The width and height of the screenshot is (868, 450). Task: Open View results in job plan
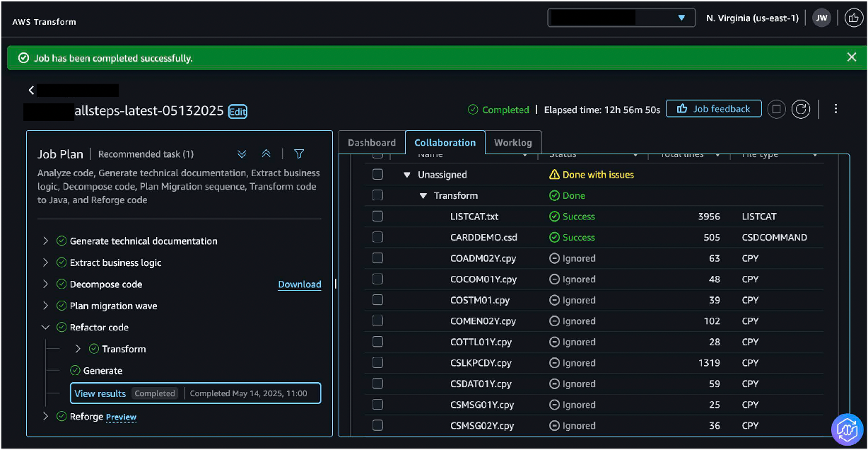point(100,393)
